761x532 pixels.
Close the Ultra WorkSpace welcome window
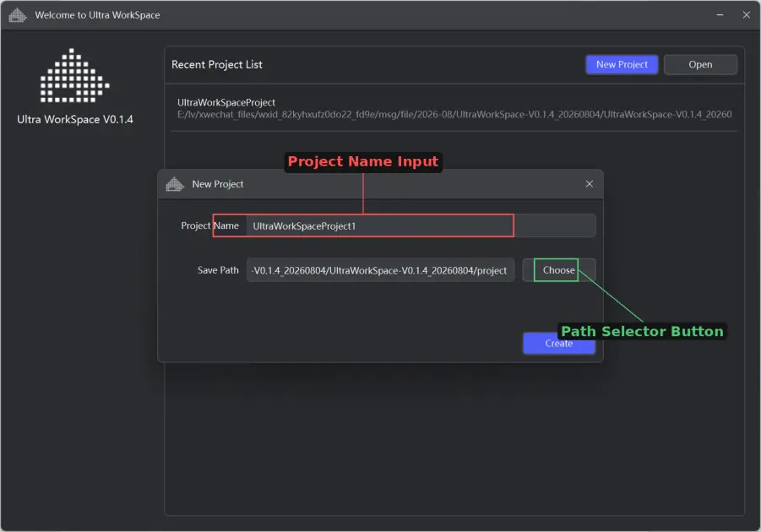pyautogui.click(x=746, y=15)
